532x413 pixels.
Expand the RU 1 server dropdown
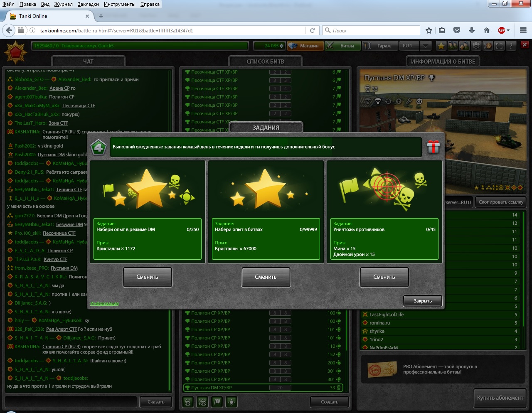point(425,46)
